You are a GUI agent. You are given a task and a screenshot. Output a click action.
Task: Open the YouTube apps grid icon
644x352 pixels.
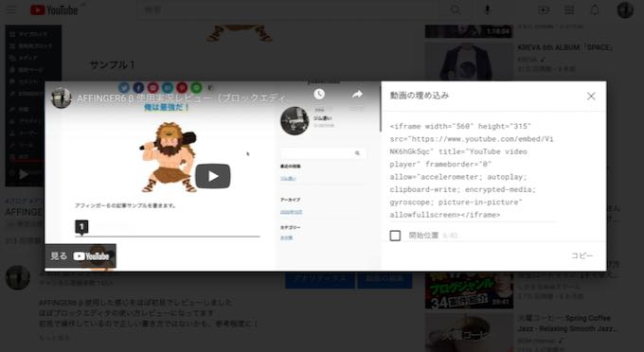(569, 10)
